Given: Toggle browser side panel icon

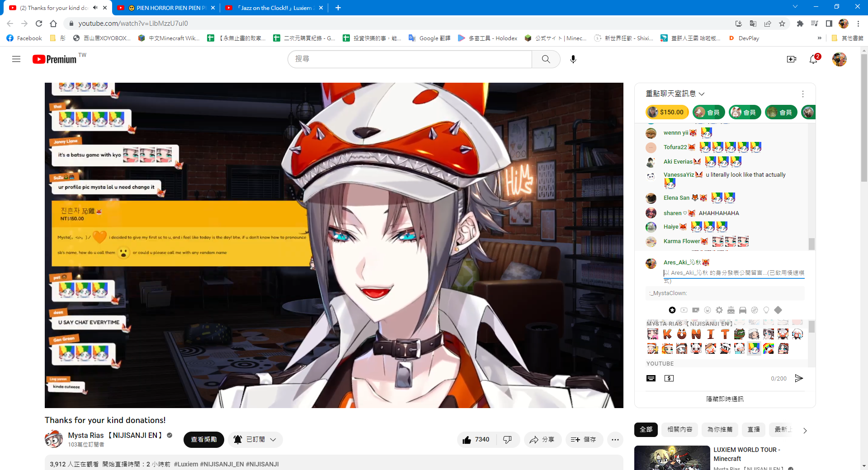Looking at the screenshot, I should [829, 23].
